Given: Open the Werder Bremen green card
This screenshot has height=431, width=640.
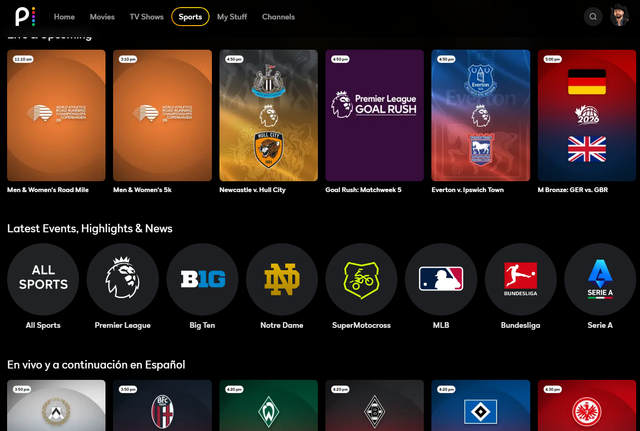Looking at the screenshot, I should click(269, 405).
